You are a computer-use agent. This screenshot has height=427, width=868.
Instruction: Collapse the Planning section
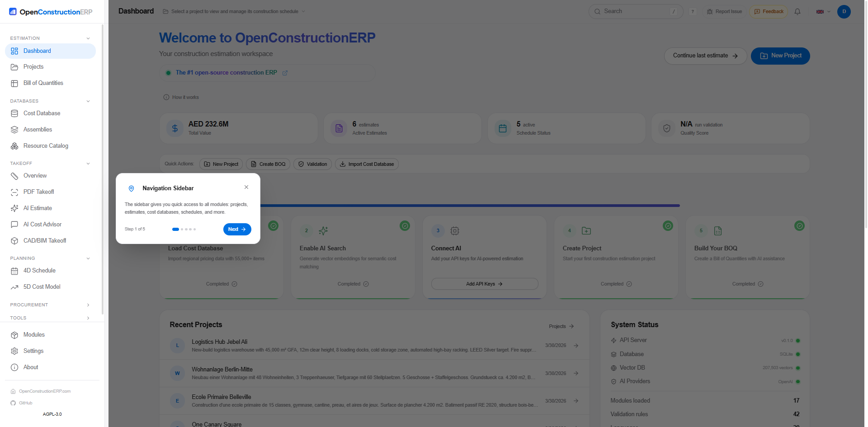coord(88,258)
